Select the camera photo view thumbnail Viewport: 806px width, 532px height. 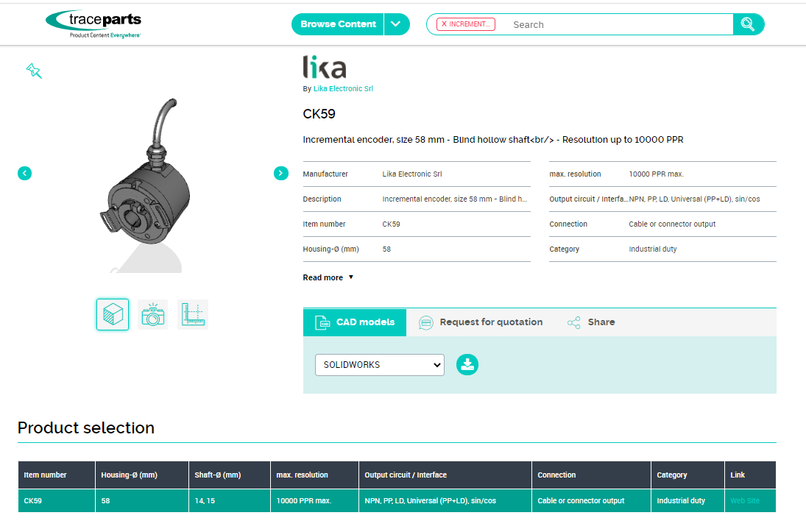click(152, 314)
